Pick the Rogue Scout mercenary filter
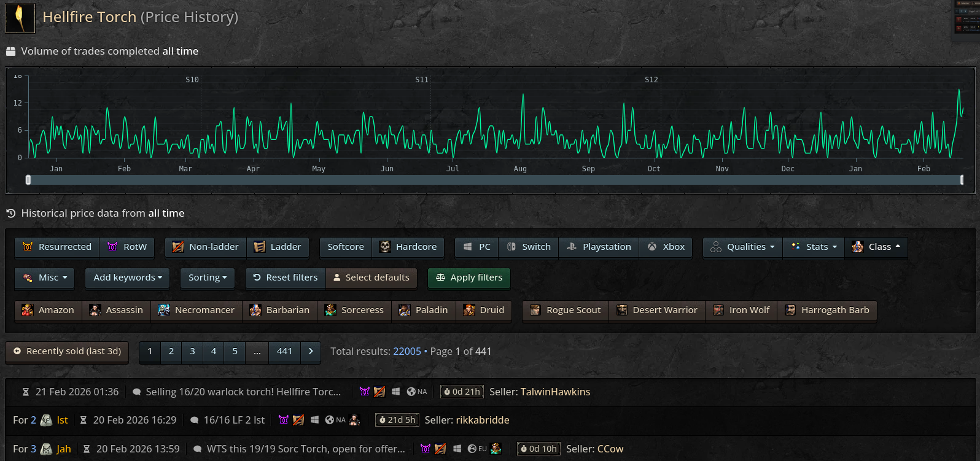 (x=566, y=311)
